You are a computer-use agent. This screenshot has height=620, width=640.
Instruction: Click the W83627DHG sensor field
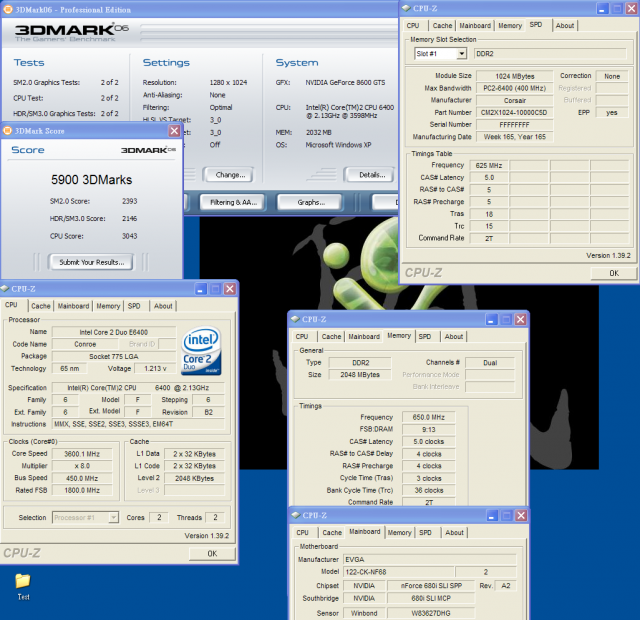431,613
